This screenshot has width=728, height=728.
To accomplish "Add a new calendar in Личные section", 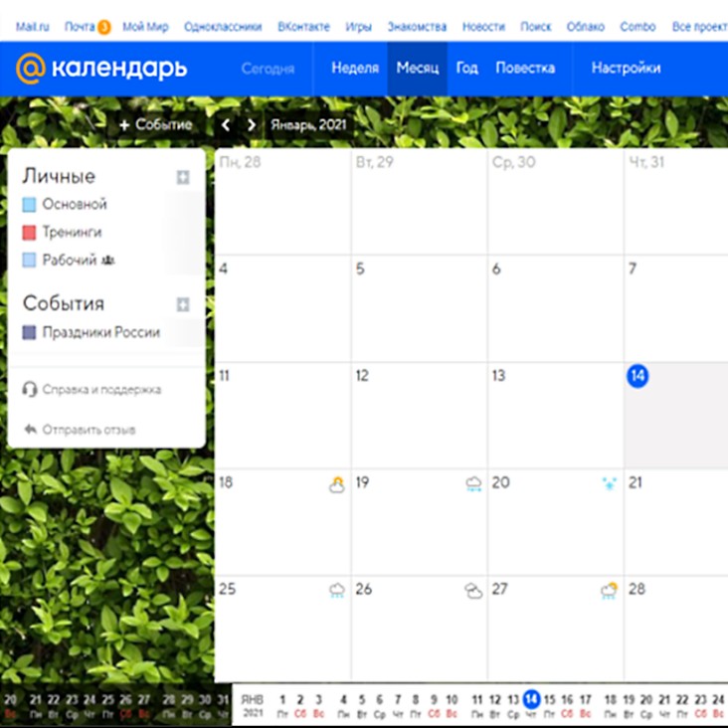I will point(183,177).
